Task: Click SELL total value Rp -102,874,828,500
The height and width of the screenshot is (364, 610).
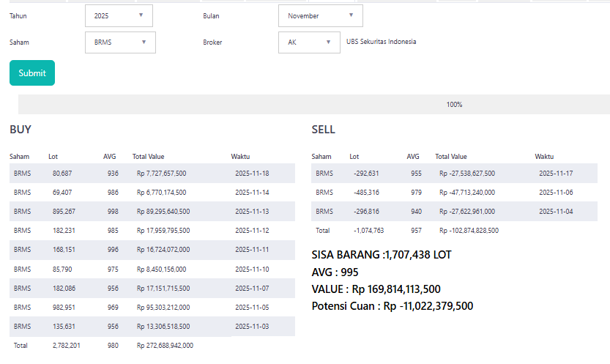Action: coord(469,231)
